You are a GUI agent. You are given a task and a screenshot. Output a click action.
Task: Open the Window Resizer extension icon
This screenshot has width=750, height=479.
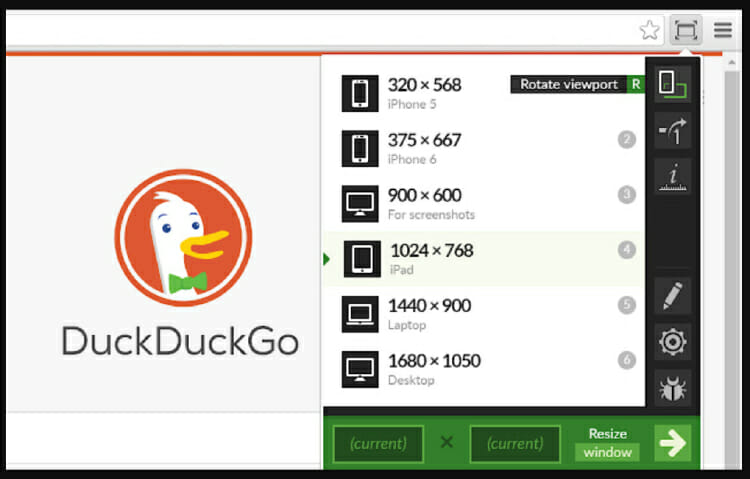click(685, 31)
